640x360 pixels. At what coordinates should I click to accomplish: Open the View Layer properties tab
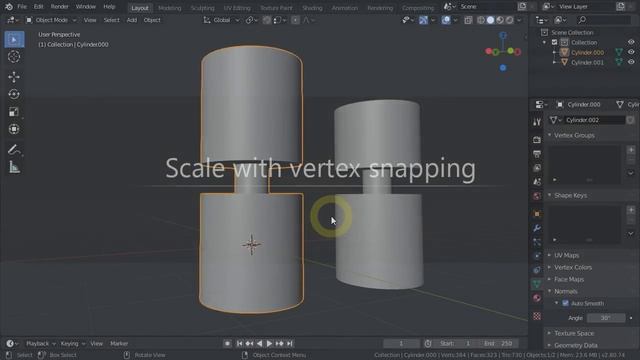point(537,168)
